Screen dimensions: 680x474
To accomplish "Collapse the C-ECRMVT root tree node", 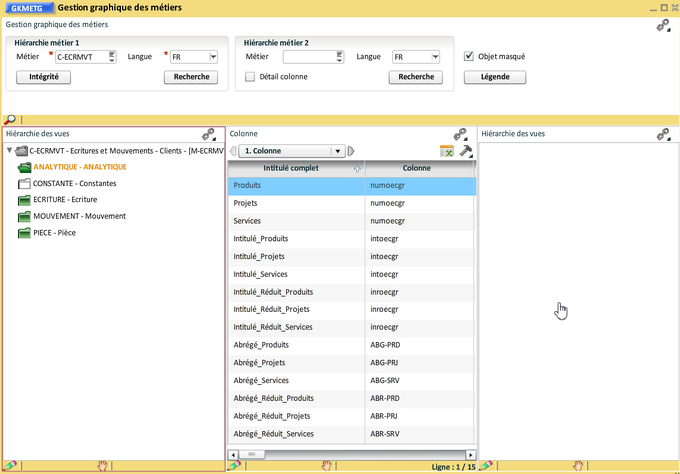I will click(9, 151).
